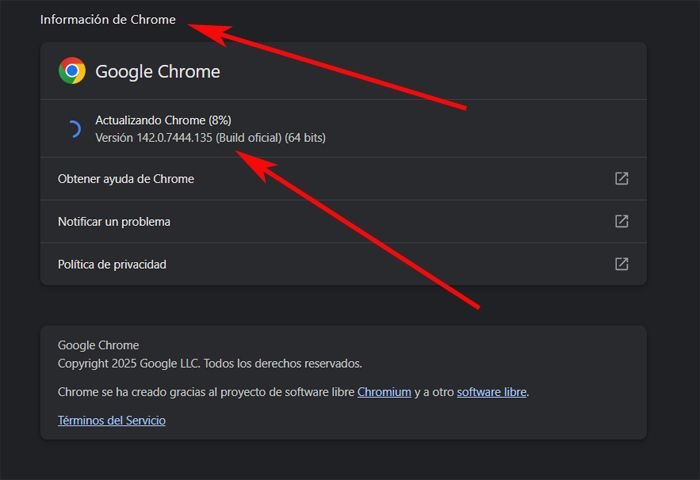The width and height of the screenshot is (700, 480).
Task: Click the Actualizando Chrome (8%) status text
Action: 163,120
